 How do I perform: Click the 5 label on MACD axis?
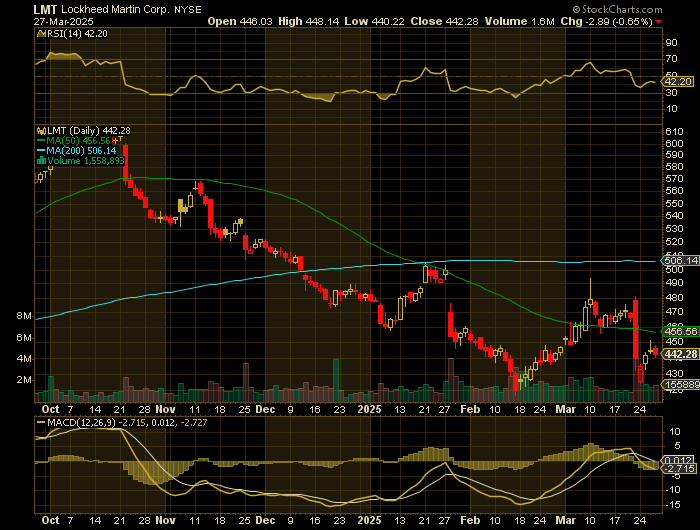coord(678,446)
